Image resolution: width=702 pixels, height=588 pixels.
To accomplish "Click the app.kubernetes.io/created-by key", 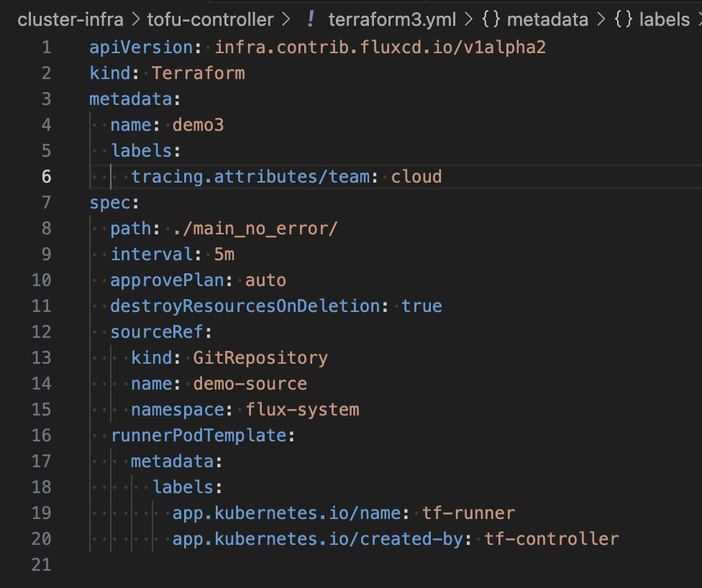I will pyautogui.click(x=319, y=539).
